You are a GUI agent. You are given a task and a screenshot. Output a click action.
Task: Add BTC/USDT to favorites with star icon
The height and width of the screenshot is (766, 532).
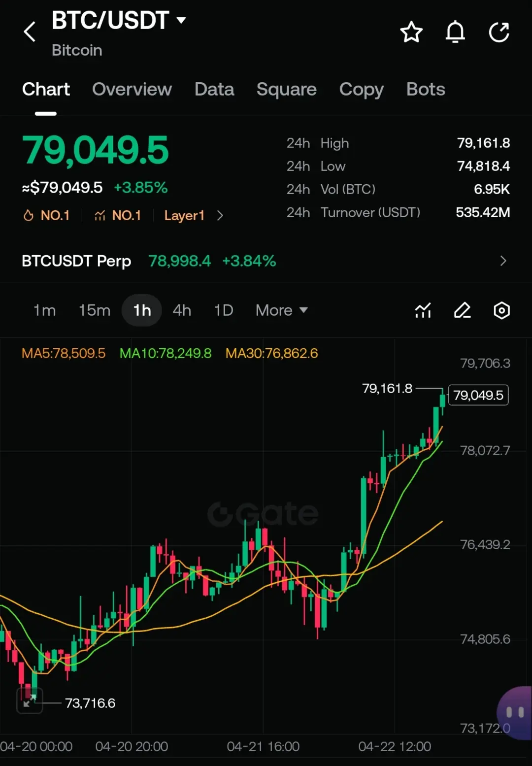coord(411,33)
